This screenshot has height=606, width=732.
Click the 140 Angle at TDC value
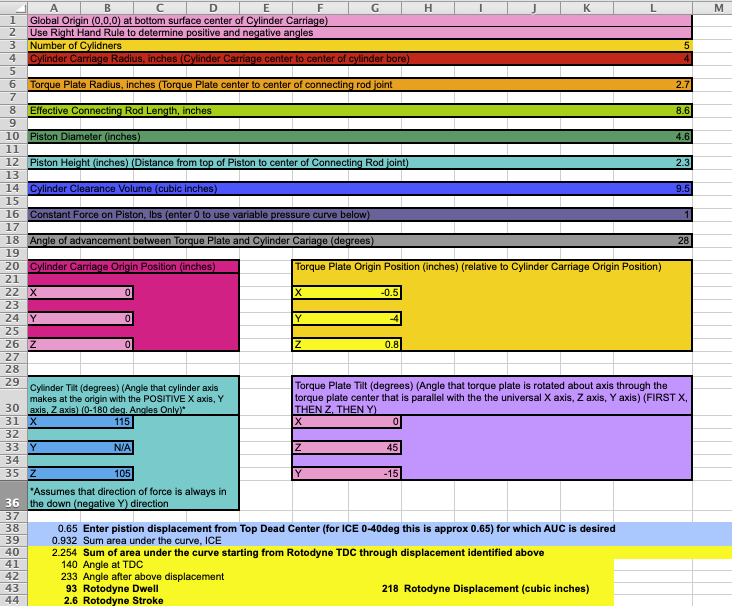69,564
